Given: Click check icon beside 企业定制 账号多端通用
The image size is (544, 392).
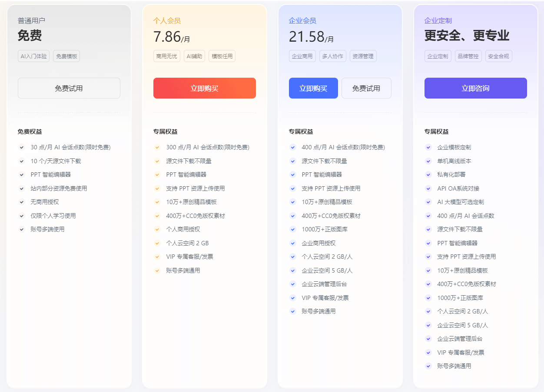Looking at the screenshot, I should click(428, 366).
